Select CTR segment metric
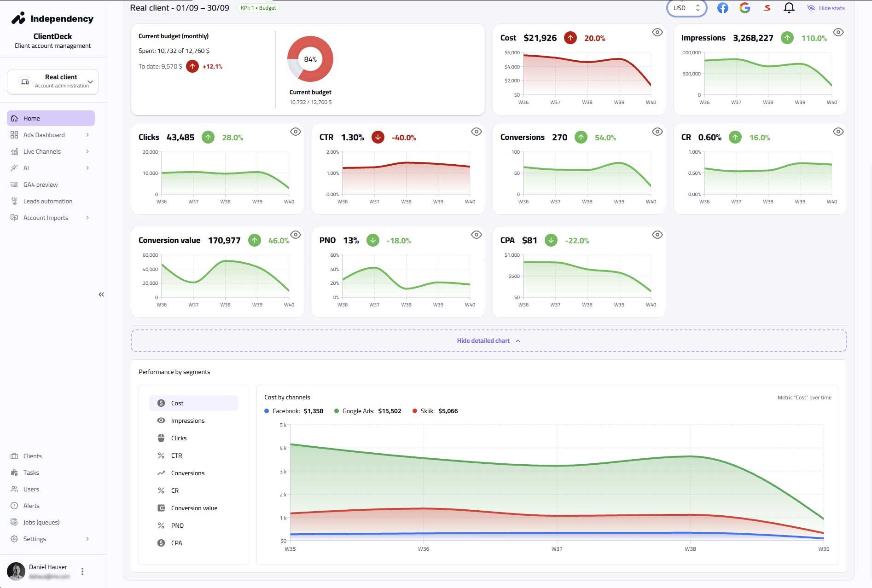 [x=194, y=455]
